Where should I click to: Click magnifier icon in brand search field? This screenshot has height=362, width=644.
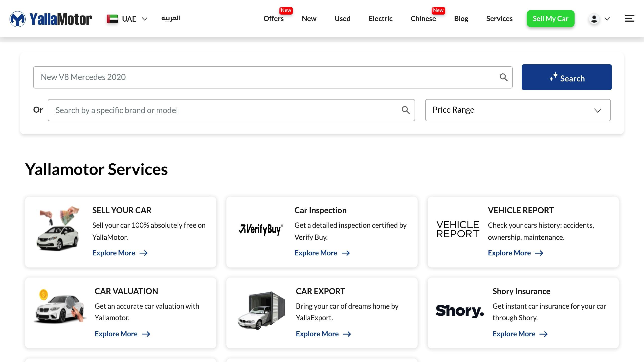(406, 110)
